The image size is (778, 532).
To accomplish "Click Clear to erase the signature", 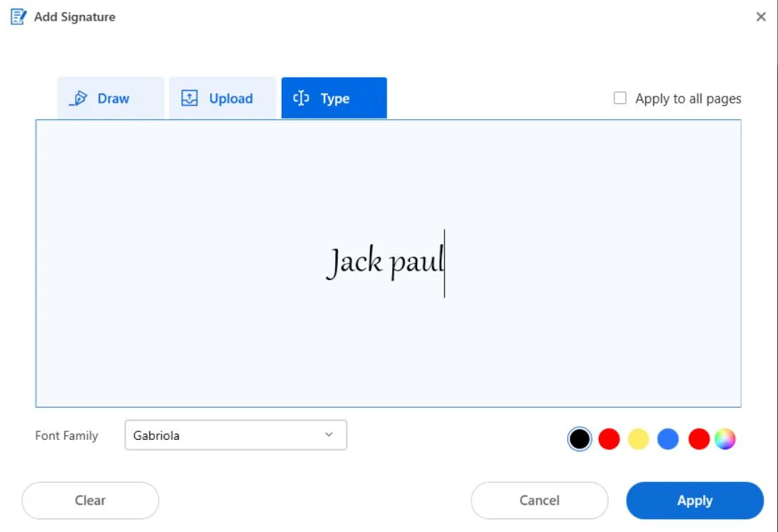I will click(x=90, y=500).
